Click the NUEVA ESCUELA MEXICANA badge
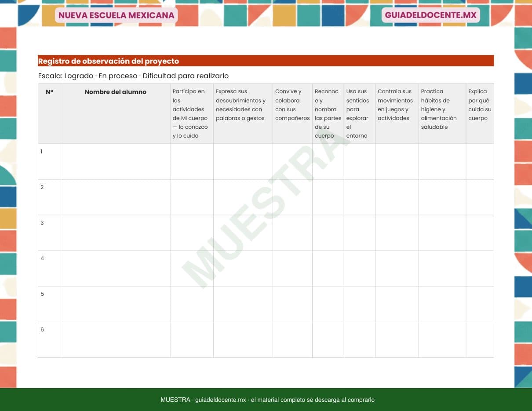Image resolution: width=532 pixels, height=411 pixels. (116, 15)
